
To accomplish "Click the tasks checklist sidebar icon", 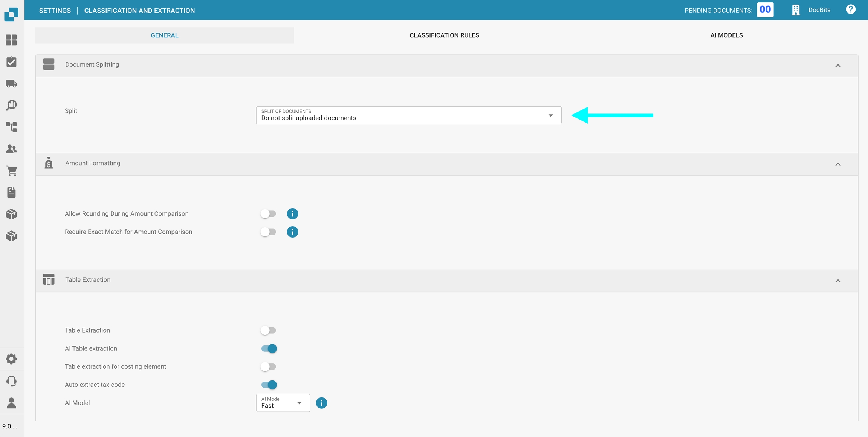I will click(11, 62).
